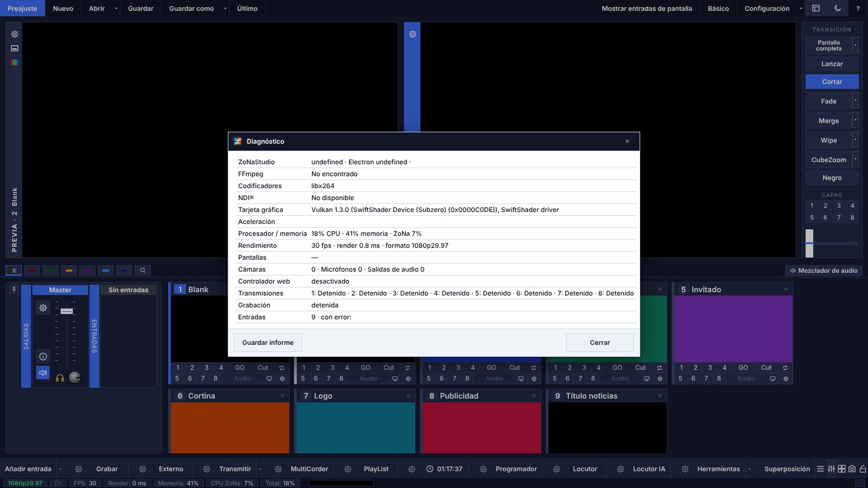The width and height of the screenshot is (868, 488).
Task: Search inputs with magnifier icon
Action: point(143,270)
